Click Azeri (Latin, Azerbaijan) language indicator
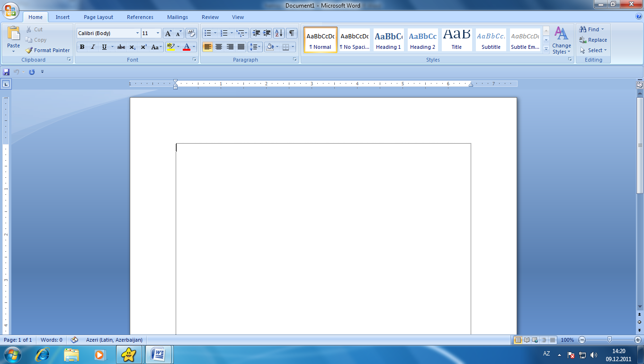Image resolution: width=644 pixels, height=364 pixels. (x=114, y=340)
